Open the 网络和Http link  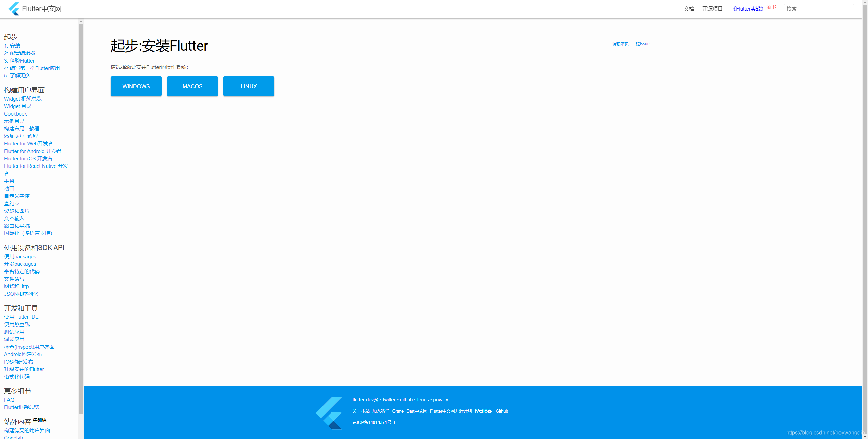coord(17,286)
